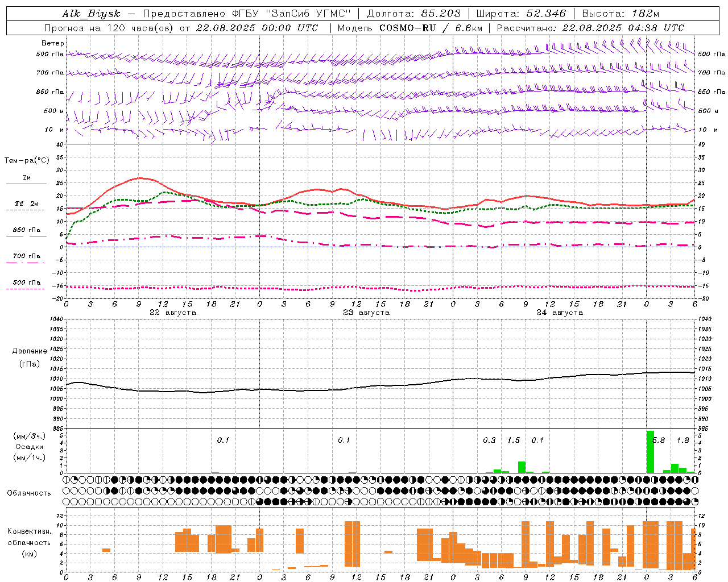Viewport: 728px width, 582px height.
Task: Click the 22 августа date label
Action: tap(173, 313)
